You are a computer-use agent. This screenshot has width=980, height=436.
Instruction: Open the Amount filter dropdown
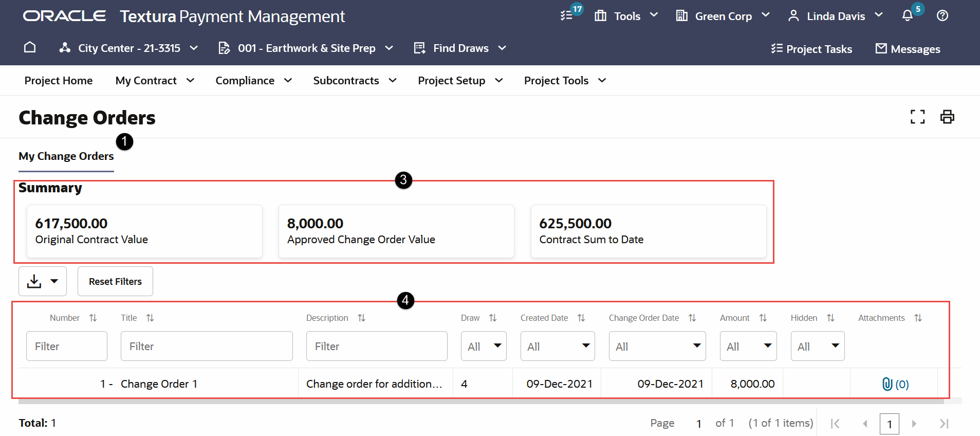[748, 346]
